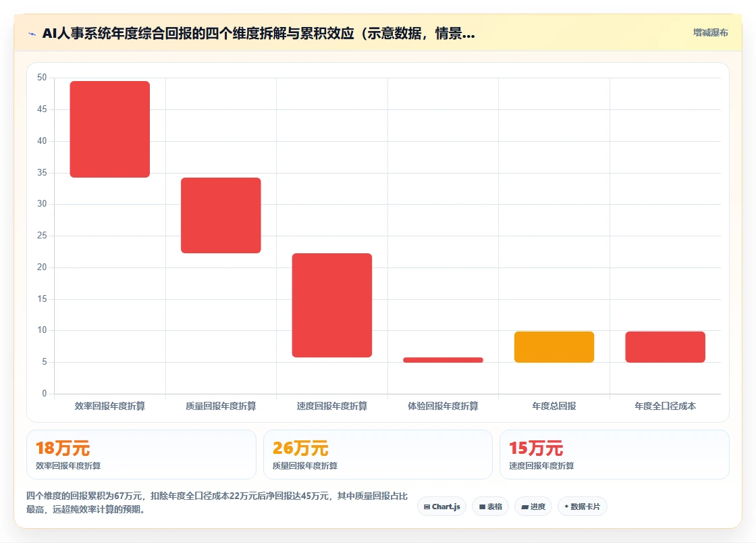
Task: Click the axis label 体验回报年度折算
Action: click(443, 406)
